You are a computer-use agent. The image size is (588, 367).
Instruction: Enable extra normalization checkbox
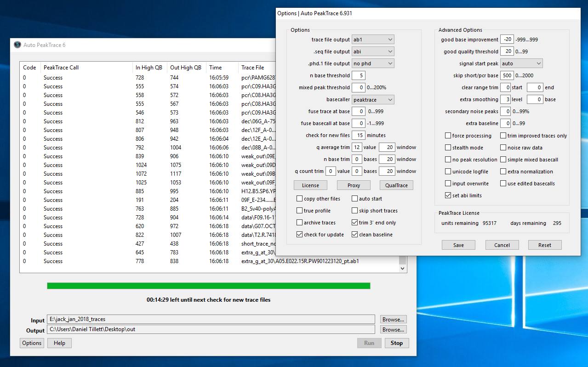pyautogui.click(x=503, y=172)
